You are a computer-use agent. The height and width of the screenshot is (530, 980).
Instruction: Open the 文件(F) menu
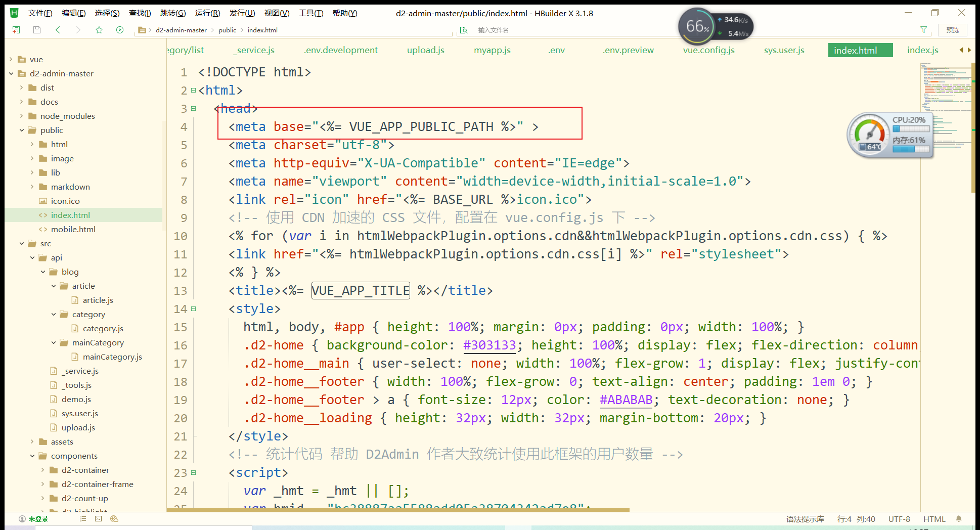(40, 13)
